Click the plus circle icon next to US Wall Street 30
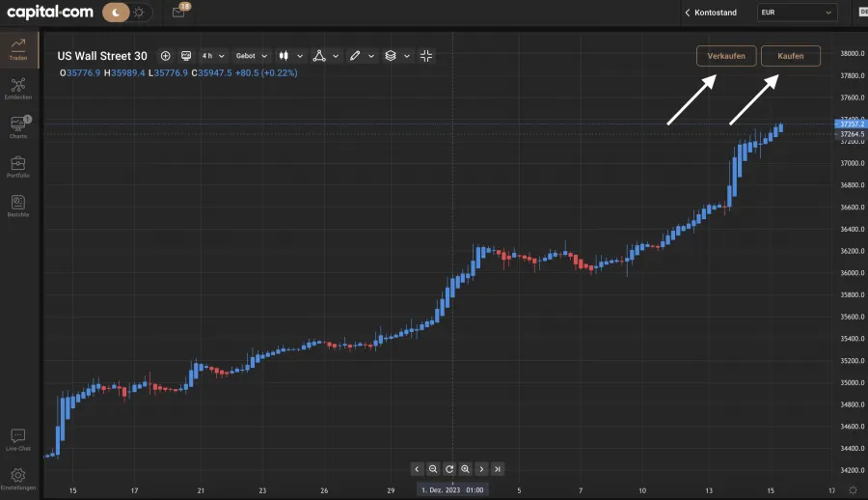Viewport: 868px width, 500px height. (x=165, y=55)
